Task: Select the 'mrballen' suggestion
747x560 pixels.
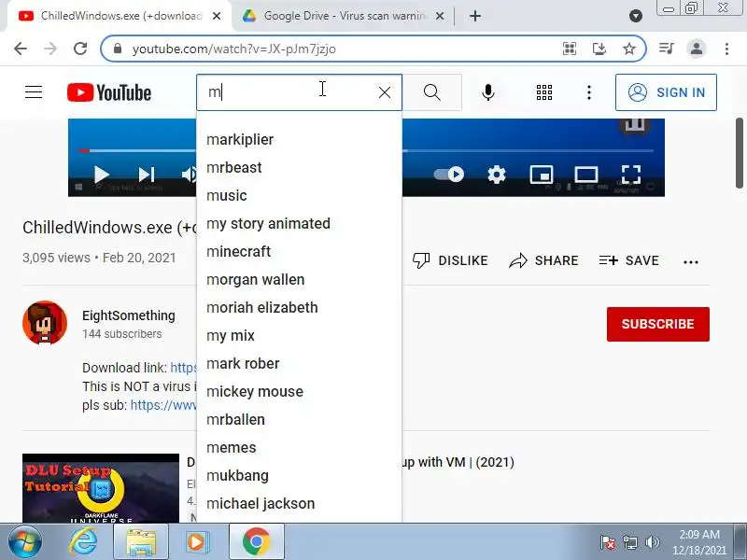Action: [x=299, y=419]
